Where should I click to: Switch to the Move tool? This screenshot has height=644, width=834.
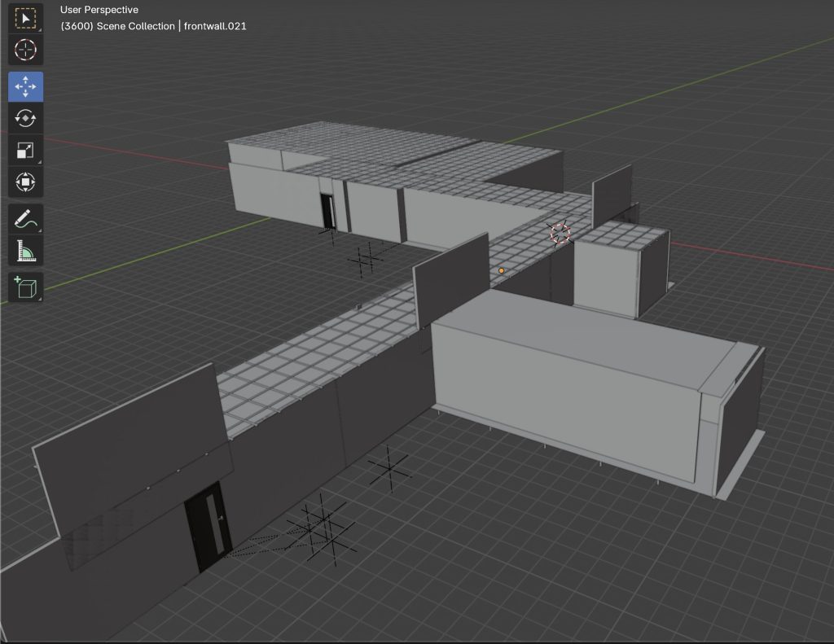[x=25, y=87]
